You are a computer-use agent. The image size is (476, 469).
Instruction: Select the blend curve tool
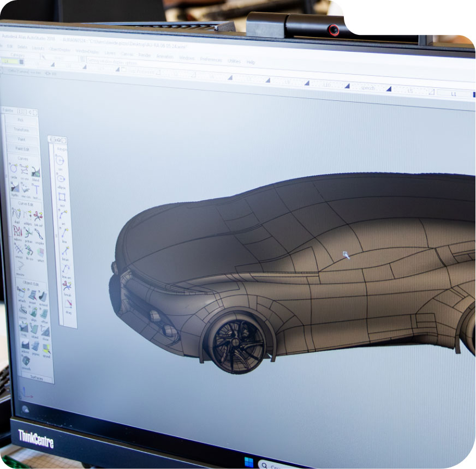coord(35,171)
